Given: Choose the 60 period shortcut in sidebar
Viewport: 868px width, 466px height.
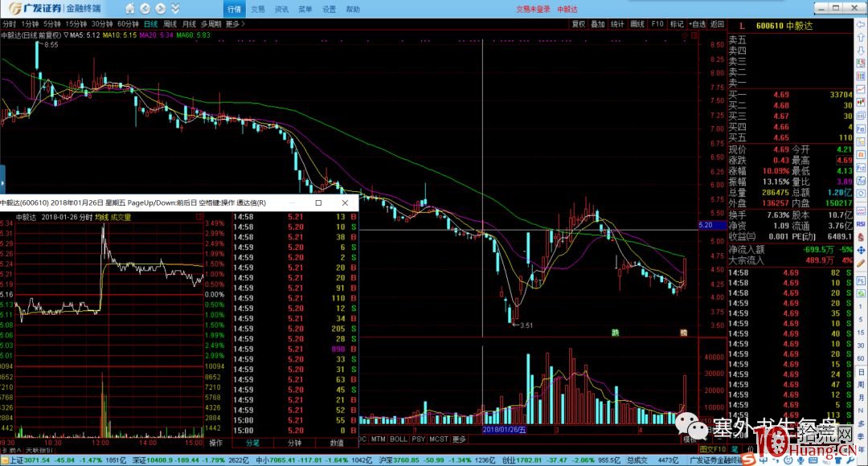Looking at the screenshot, I should click(x=861, y=358).
